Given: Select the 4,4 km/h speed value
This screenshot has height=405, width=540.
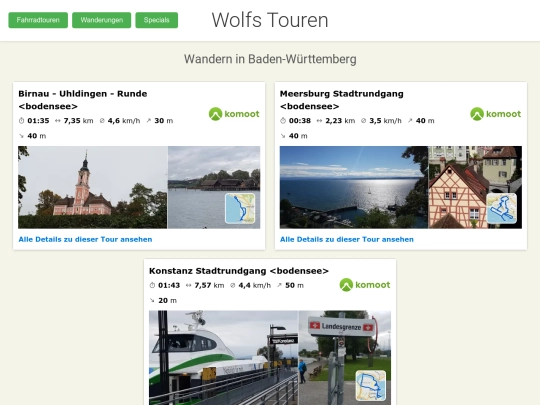Looking at the screenshot, I should point(255,285).
